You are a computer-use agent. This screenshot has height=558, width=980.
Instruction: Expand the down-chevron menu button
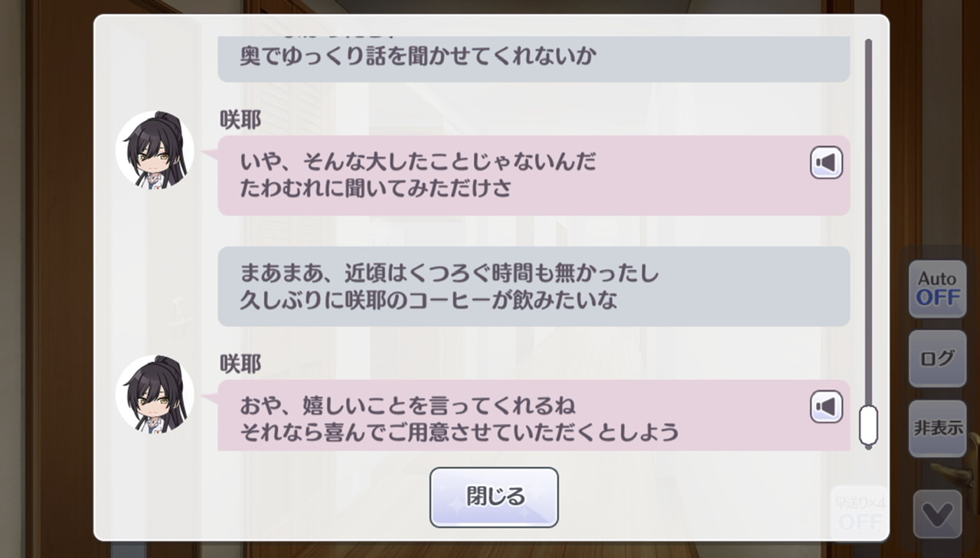(x=937, y=514)
